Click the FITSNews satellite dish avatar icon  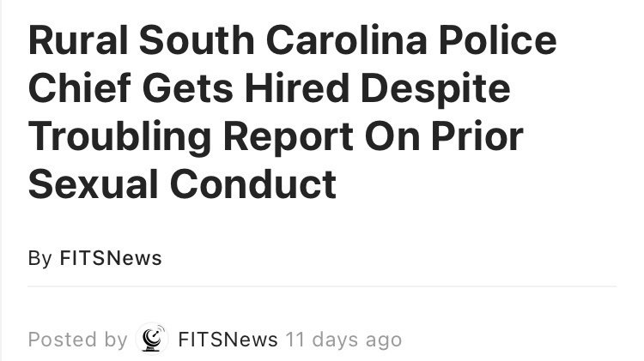[152, 339]
